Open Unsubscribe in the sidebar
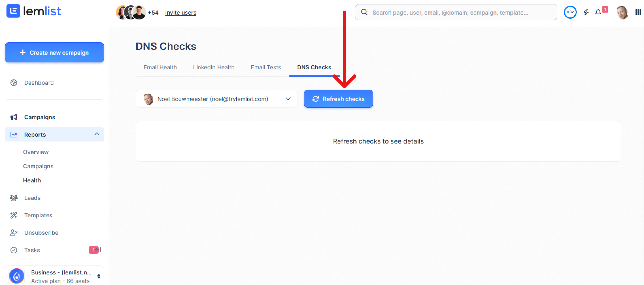 point(41,233)
